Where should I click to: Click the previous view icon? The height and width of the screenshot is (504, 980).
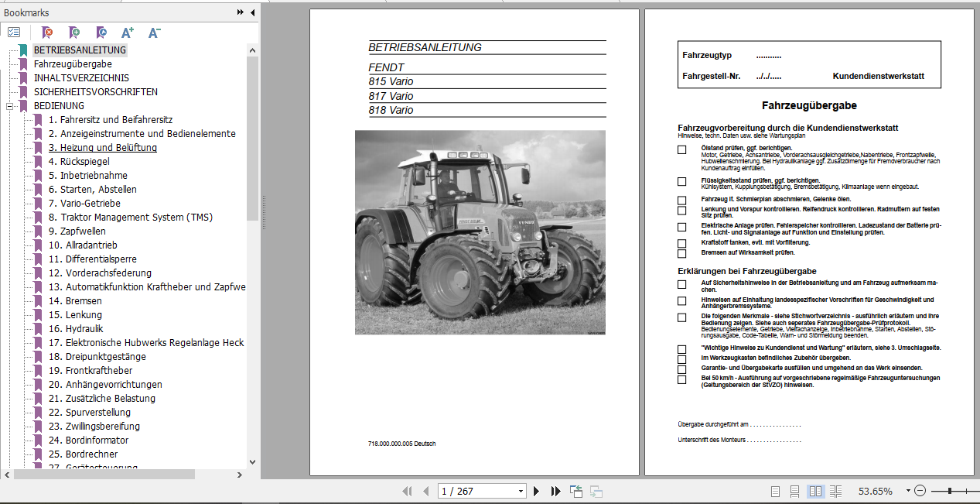[x=576, y=491]
